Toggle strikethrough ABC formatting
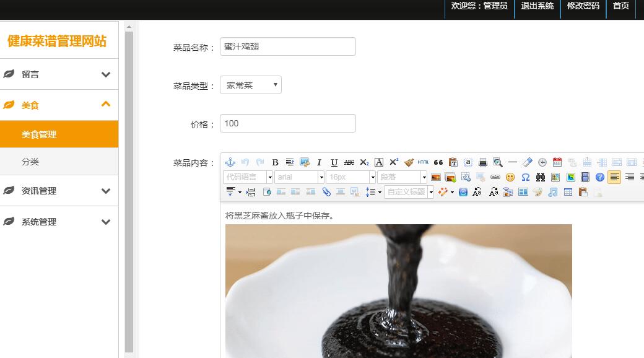 349,162
